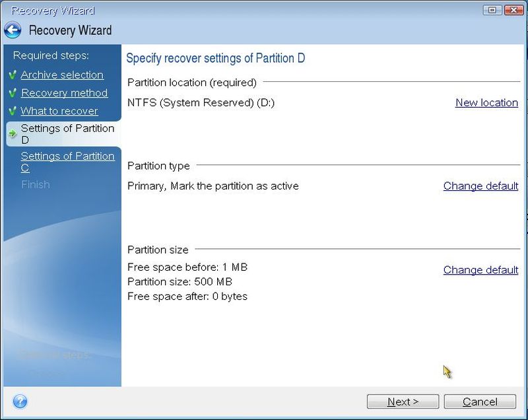Click the blue back arrow icon
This screenshot has width=528, height=420.
point(13,30)
